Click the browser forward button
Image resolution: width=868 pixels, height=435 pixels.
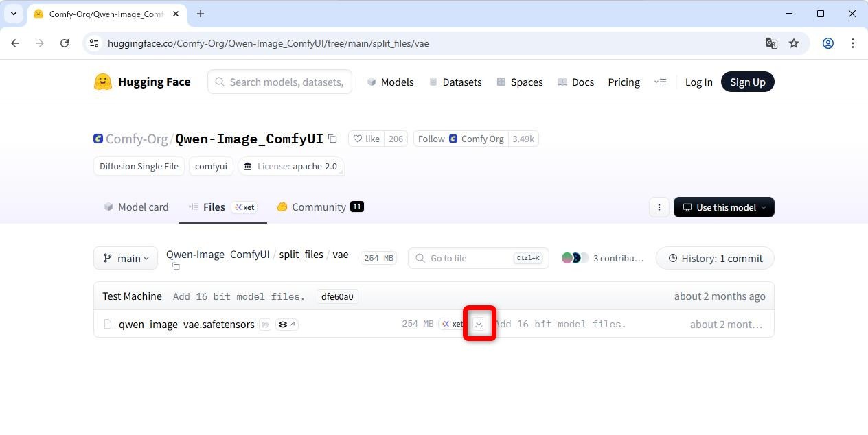pyautogui.click(x=40, y=43)
